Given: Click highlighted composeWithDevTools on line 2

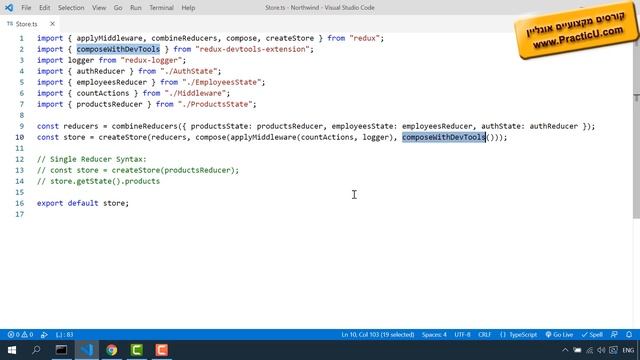Looking at the screenshot, I should [x=118, y=49].
